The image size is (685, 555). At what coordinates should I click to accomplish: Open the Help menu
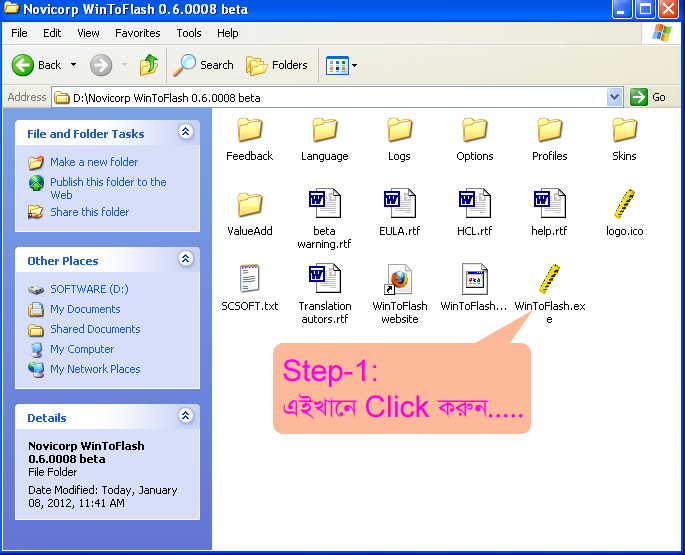228,33
